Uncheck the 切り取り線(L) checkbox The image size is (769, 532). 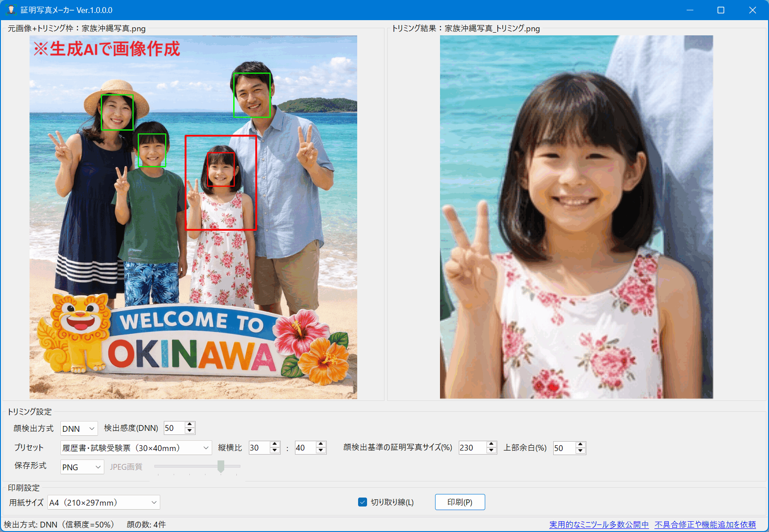(362, 502)
